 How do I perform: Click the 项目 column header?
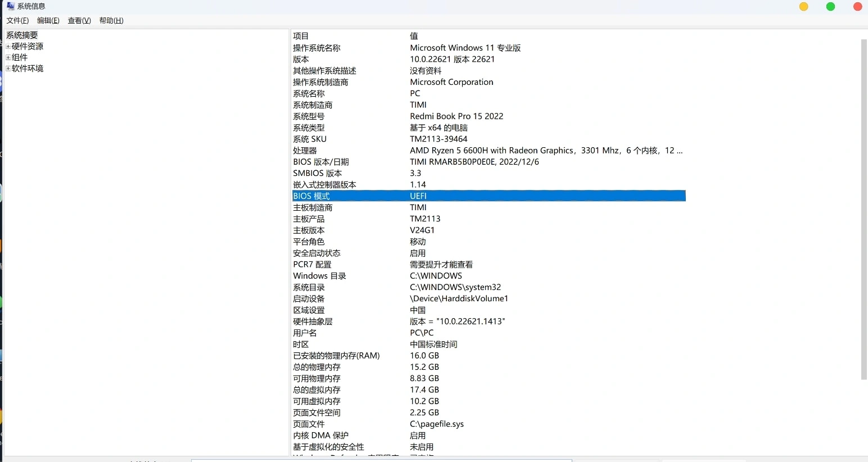(301, 36)
